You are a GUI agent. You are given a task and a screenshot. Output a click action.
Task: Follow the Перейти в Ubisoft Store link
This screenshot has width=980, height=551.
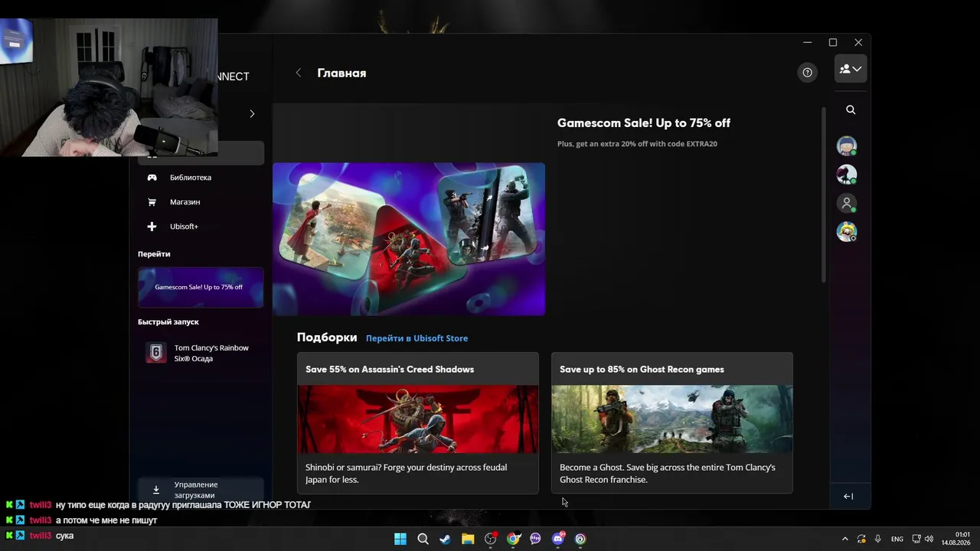pos(416,338)
